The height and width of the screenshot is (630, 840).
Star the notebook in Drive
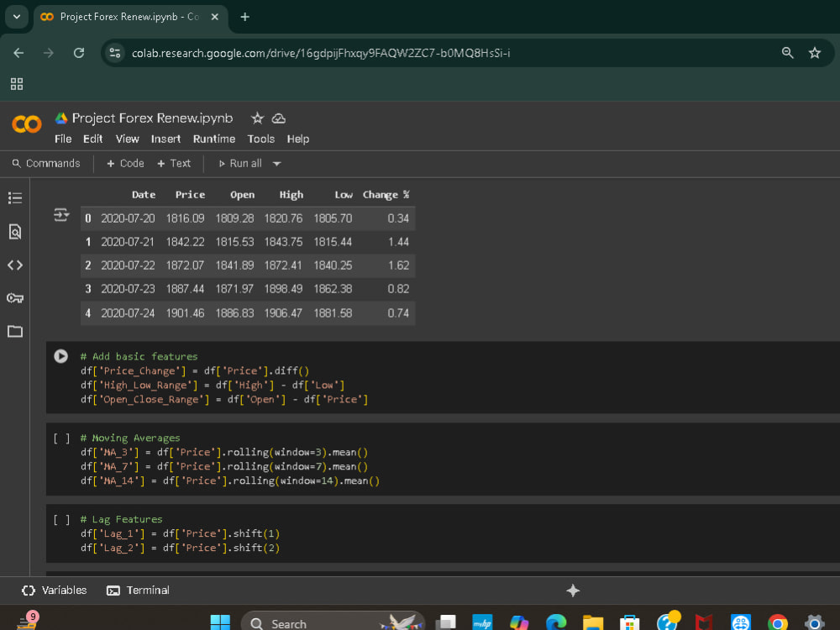257,118
